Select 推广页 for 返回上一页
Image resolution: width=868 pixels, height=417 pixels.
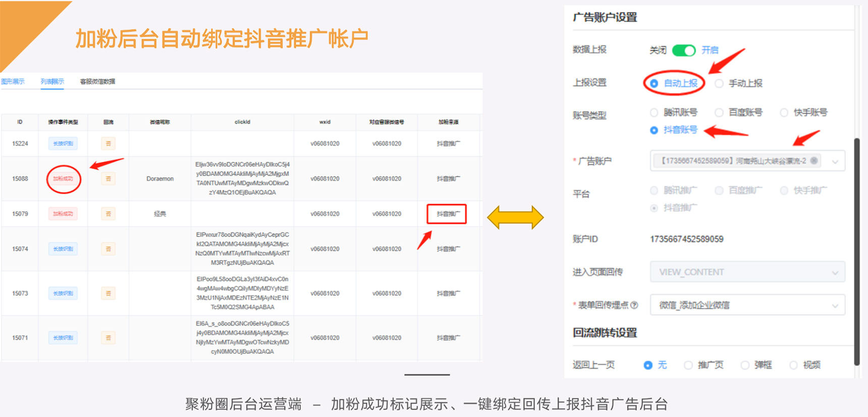point(688,365)
